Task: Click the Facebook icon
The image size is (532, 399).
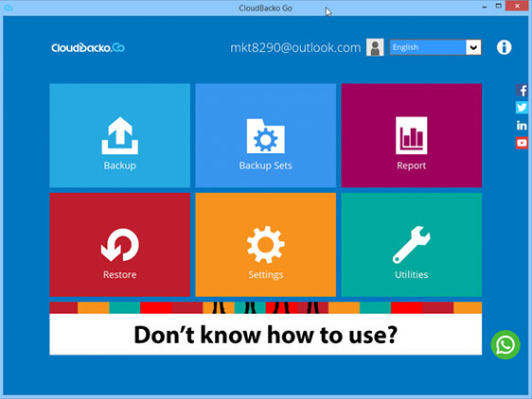Action: 522,90
